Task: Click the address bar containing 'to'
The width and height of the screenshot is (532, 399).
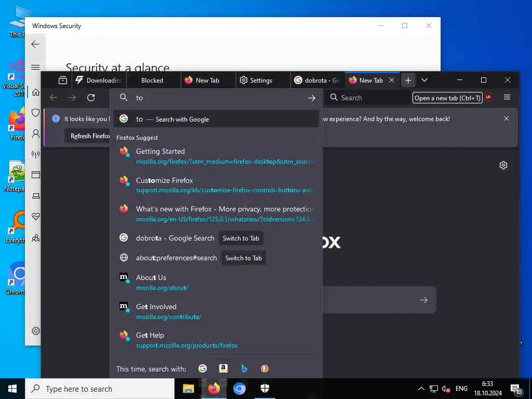Action: [x=217, y=98]
